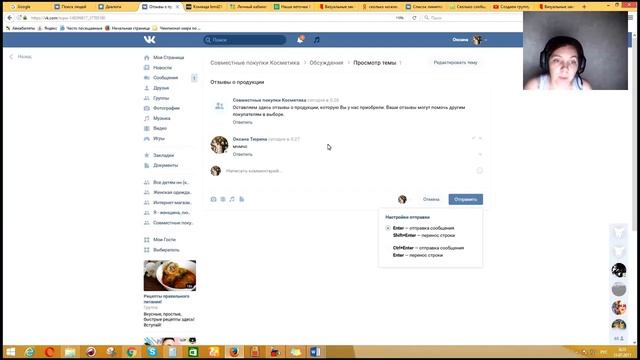Reply to Оксана Тюрина's comment

point(242,154)
